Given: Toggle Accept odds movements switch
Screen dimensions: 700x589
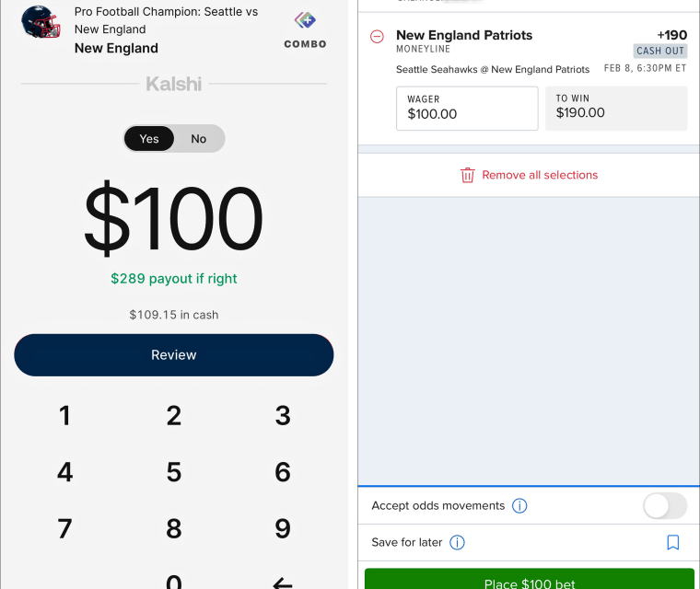Looking at the screenshot, I should (664, 505).
